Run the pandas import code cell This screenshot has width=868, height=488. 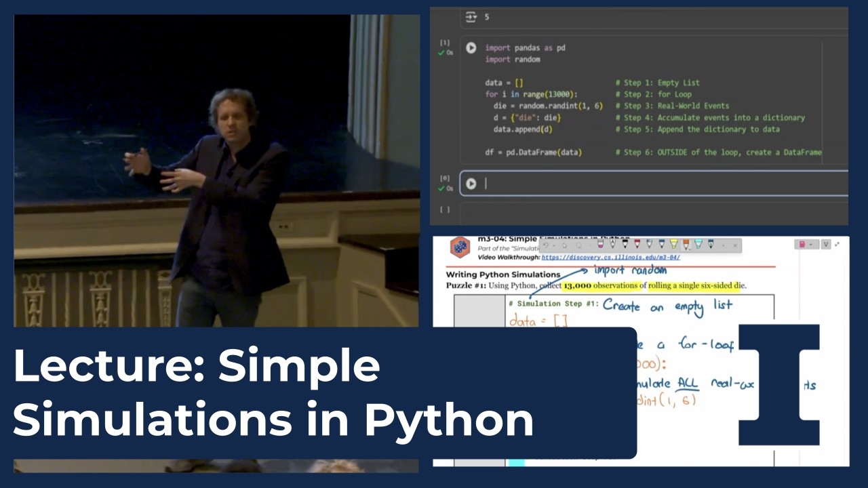coord(471,48)
